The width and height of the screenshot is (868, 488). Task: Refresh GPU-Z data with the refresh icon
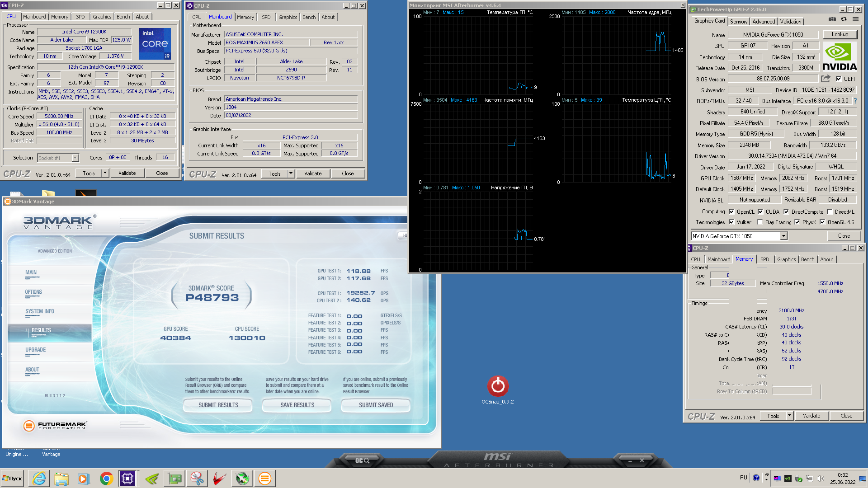pos(844,19)
